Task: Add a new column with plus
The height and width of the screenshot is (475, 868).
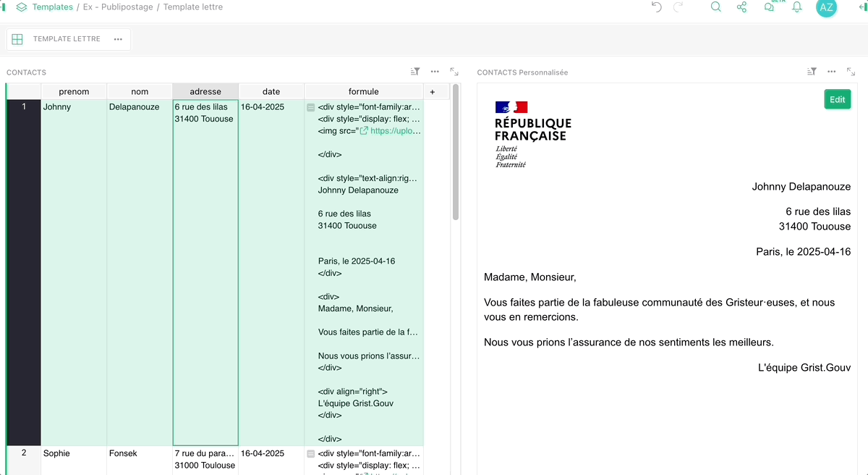Action: coord(433,92)
